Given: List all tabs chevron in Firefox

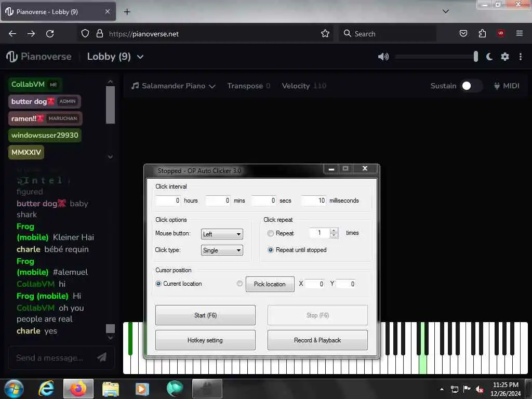Looking at the screenshot, I should click(x=445, y=11).
